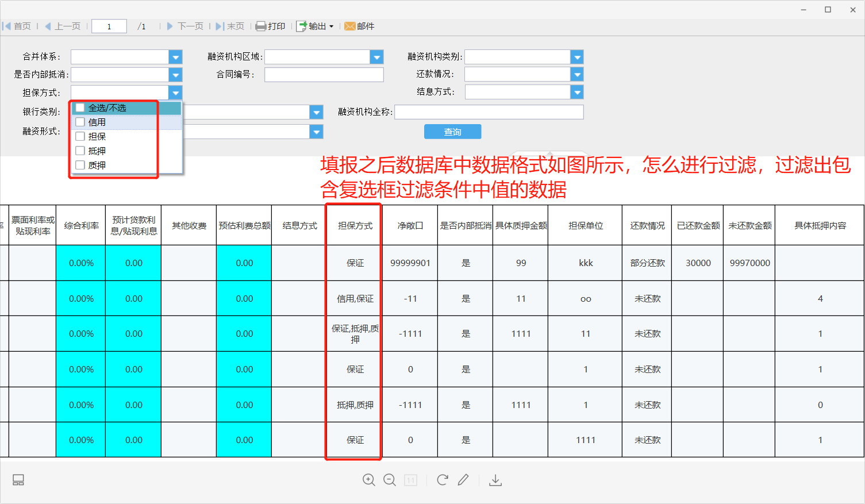
Task: Check the 抵押 option
Action: pyautogui.click(x=80, y=151)
